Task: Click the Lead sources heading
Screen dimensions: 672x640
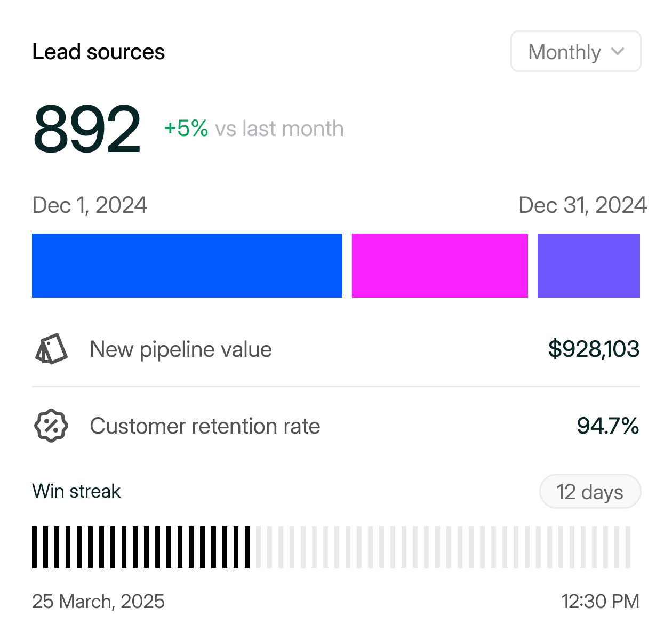Action: point(99,52)
